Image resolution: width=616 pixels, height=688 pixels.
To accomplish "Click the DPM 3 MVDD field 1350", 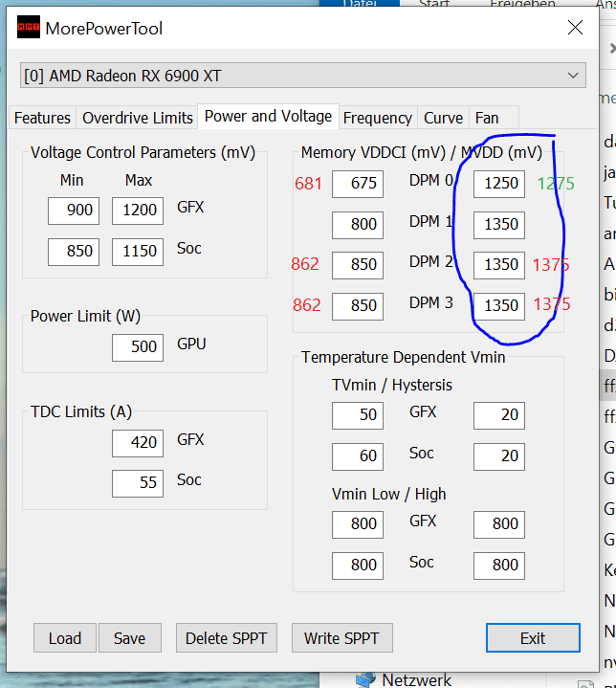I will pos(499,306).
